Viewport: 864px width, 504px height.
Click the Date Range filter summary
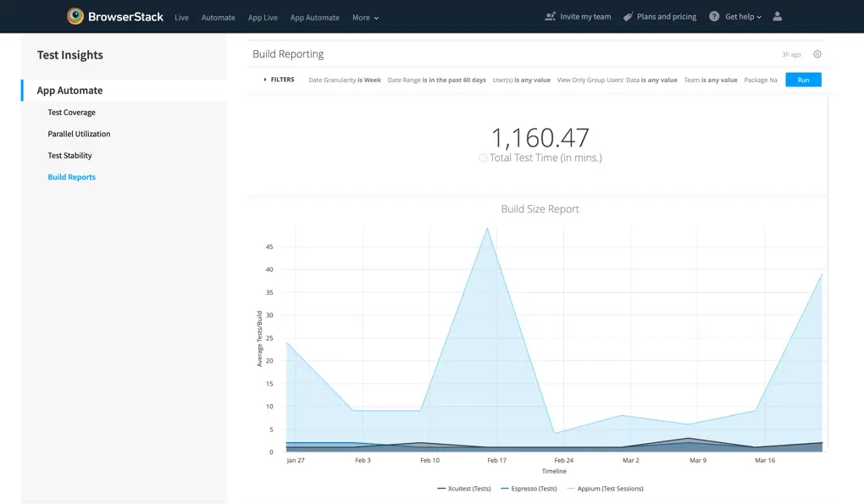coord(436,80)
